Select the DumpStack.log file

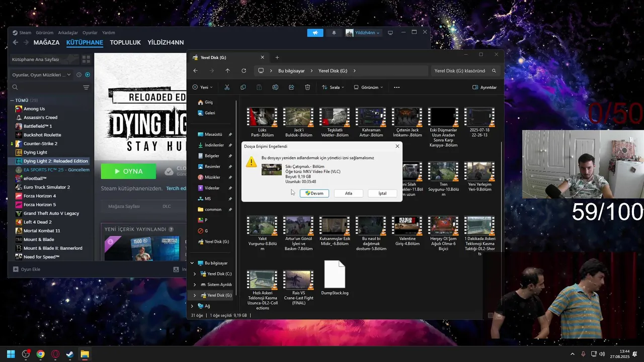point(335,278)
